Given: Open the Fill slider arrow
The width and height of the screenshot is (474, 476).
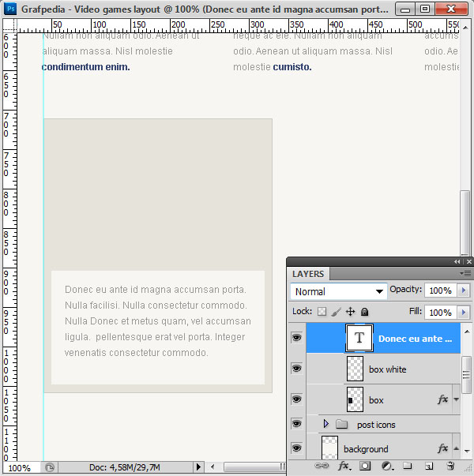Looking at the screenshot, I should (464, 312).
